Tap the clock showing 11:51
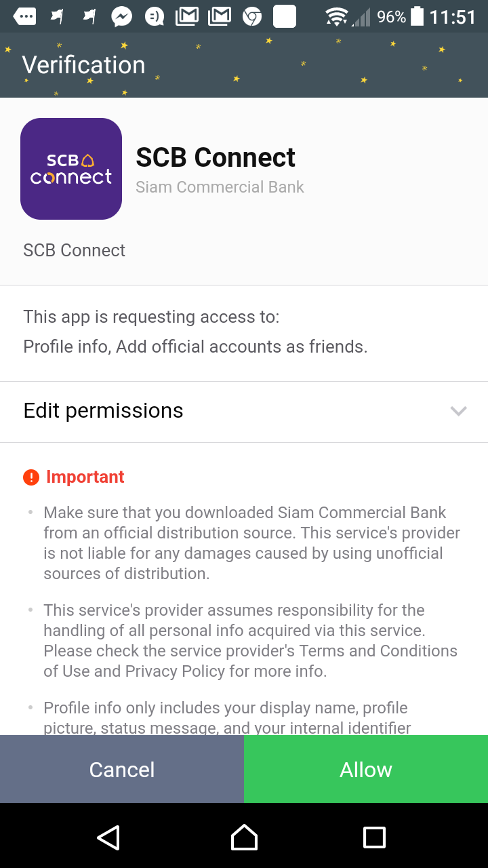 (x=453, y=16)
